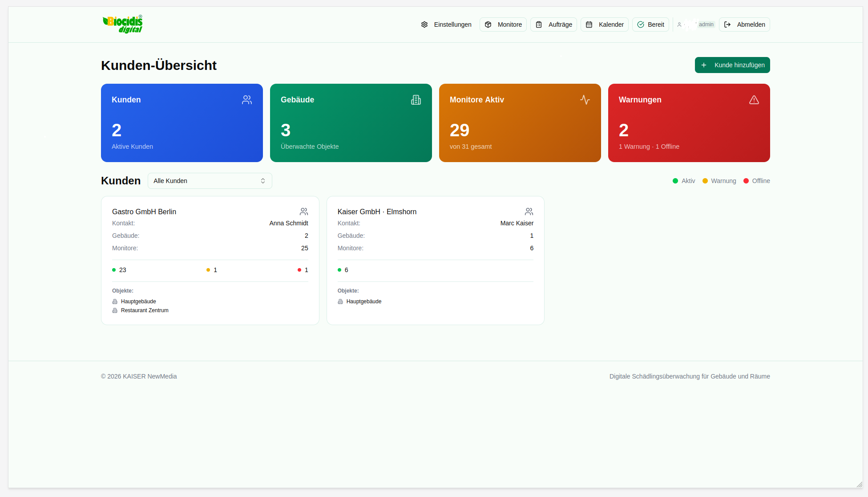Click the building icon on Gebäude card

(416, 100)
